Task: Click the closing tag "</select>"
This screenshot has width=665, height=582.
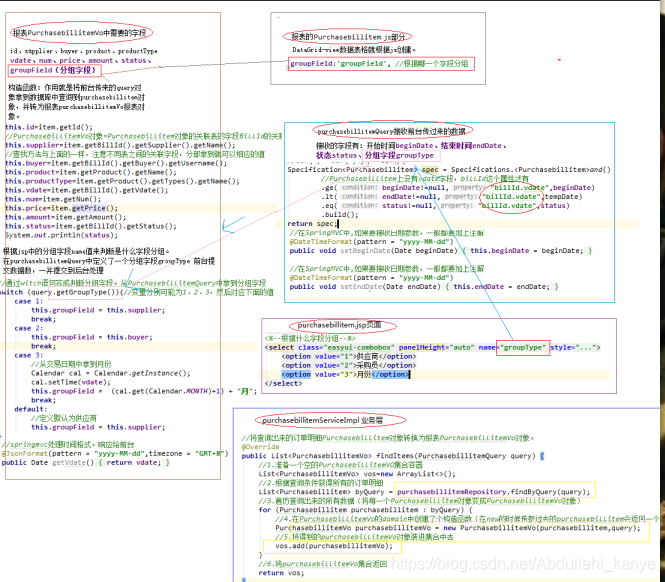Action: click(x=284, y=383)
